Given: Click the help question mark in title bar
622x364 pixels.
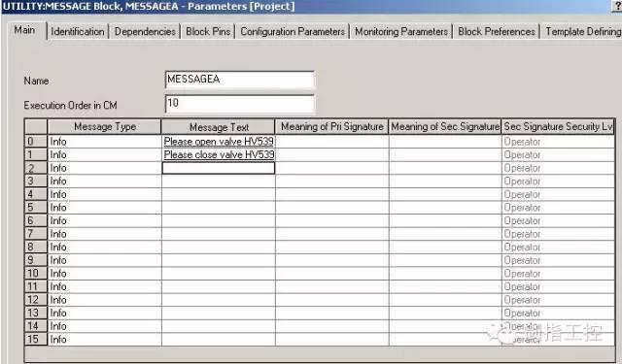Looking at the screenshot, I should point(617,7).
